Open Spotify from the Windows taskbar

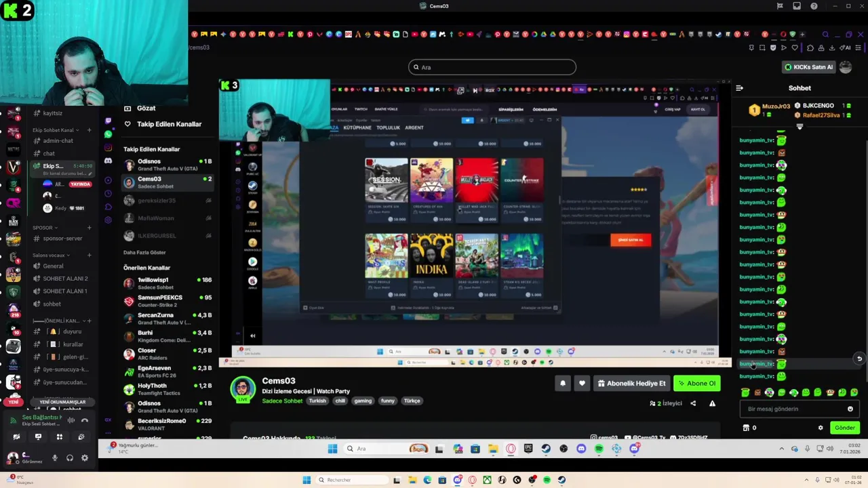point(599,449)
